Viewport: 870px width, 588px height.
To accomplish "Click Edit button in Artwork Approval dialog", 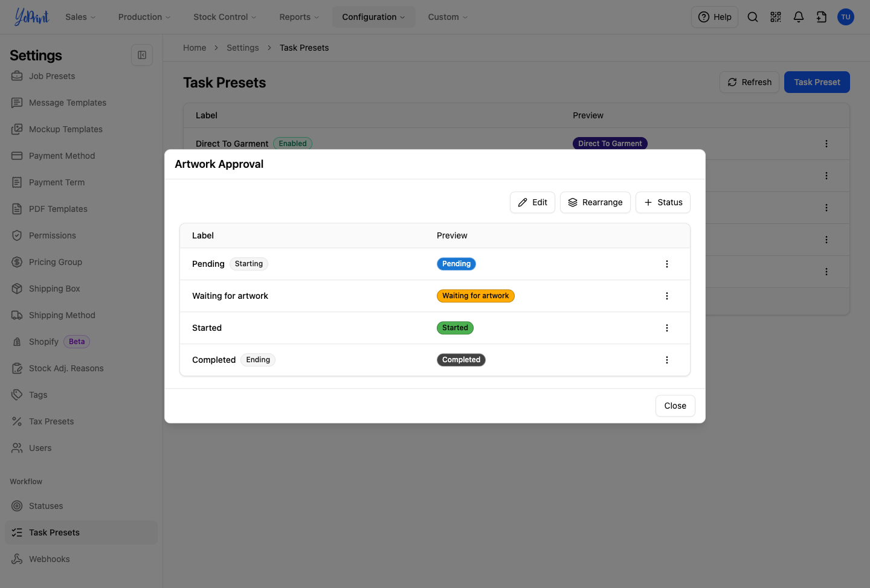I will 532,202.
